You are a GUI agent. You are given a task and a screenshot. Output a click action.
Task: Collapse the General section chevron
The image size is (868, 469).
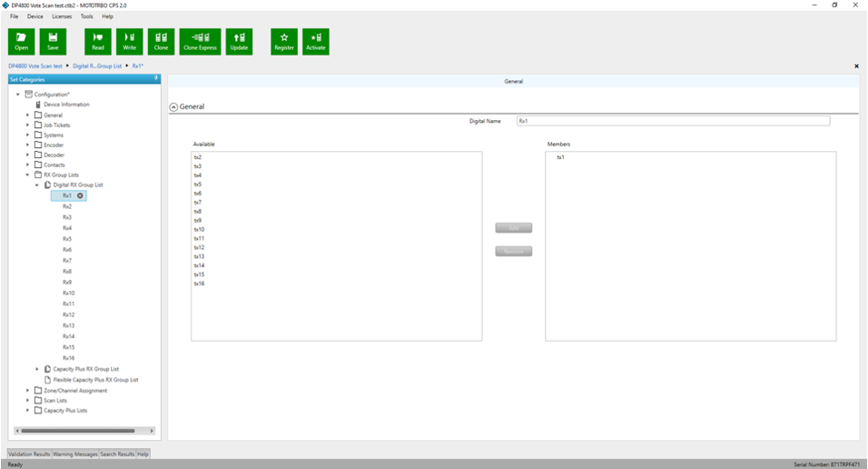(x=174, y=106)
